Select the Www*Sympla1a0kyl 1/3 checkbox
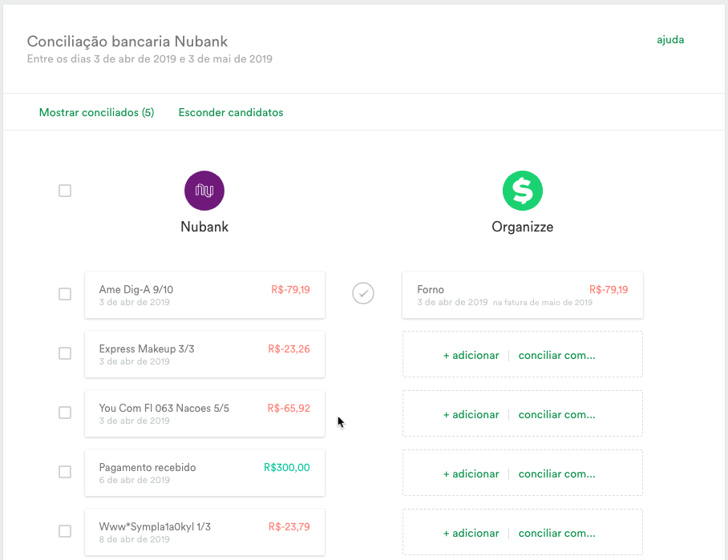 pyautogui.click(x=65, y=531)
